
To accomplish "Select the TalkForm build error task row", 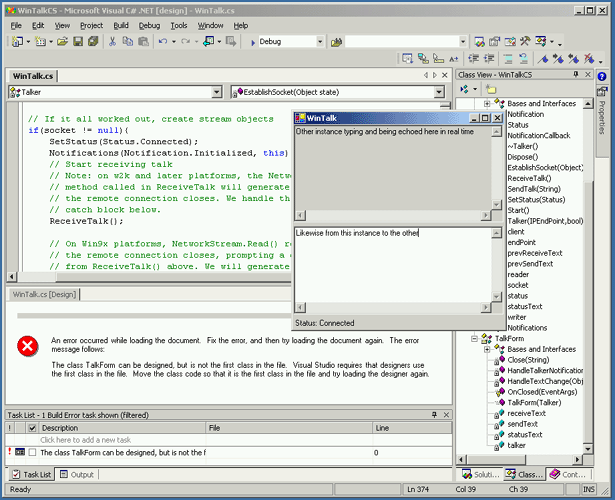I will pyautogui.click(x=229, y=453).
